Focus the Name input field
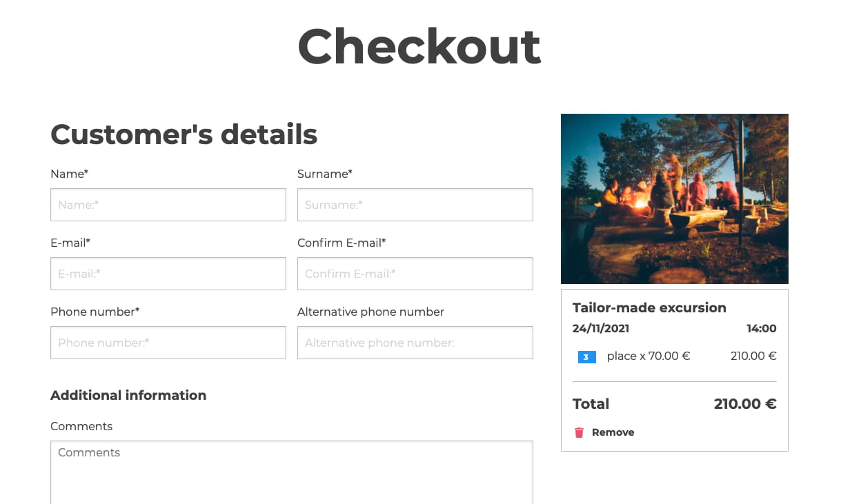The height and width of the screenshot is (504, 861). pos(168,205)
